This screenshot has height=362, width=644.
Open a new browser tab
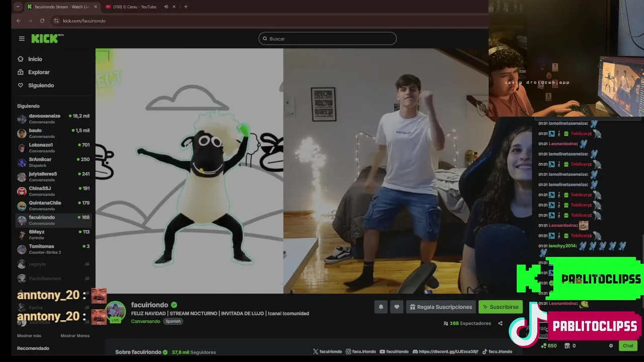186,7
